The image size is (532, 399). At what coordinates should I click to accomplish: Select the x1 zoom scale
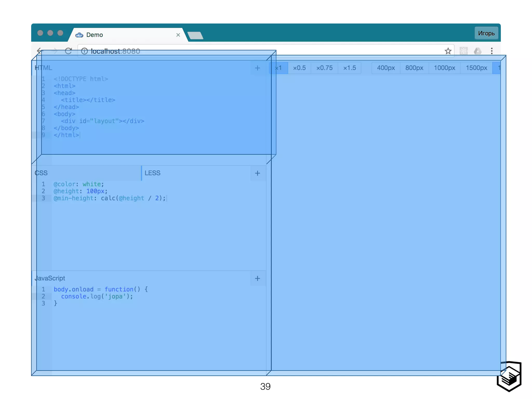[x=278, y=68]
